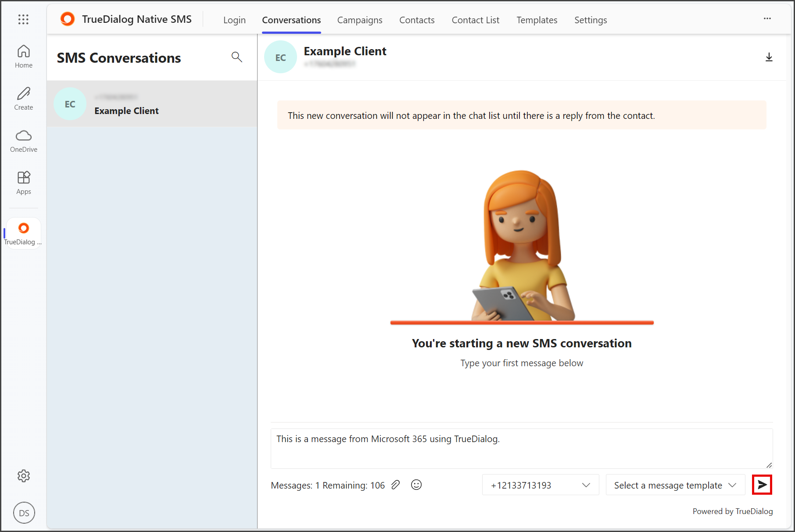Click the Powered by TrueDialog link
The width and height of the screenshot is (795, 532).
tap(733, 511)
